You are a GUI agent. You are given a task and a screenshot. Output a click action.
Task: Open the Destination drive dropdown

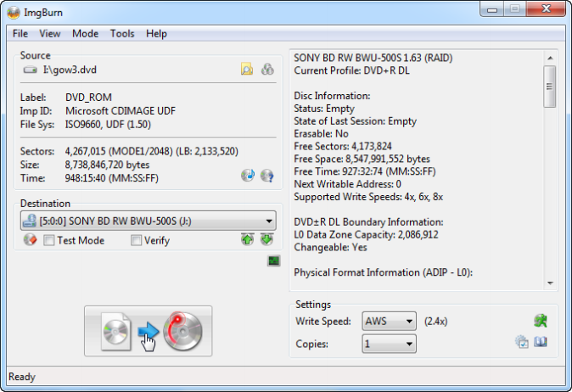(x=269, y=221)
